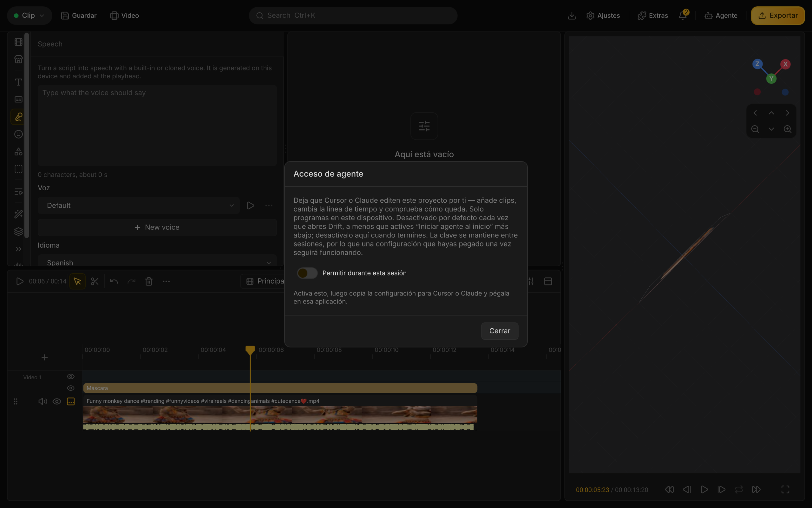Click the zoom-in magnifier in 3D viewport
The height and width of the screenshot is (508, 812).
[788, 129]
